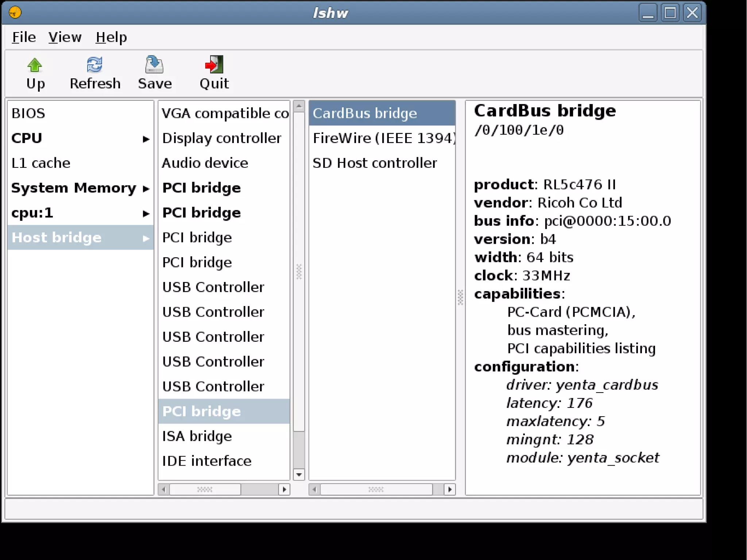Open the Help menu

point(111,37)
